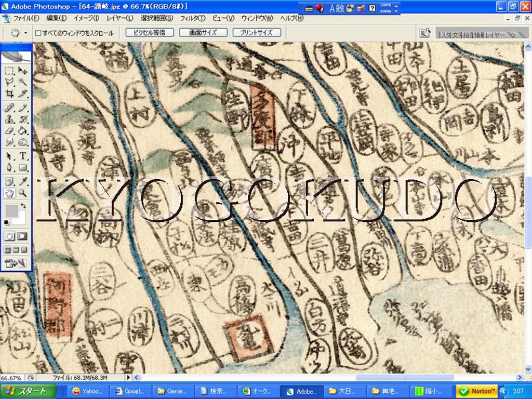Image resolution: width=532 pixels, height=399 pixels.
Task: Select the Eyedropper tool
Action: click(22, 181)
